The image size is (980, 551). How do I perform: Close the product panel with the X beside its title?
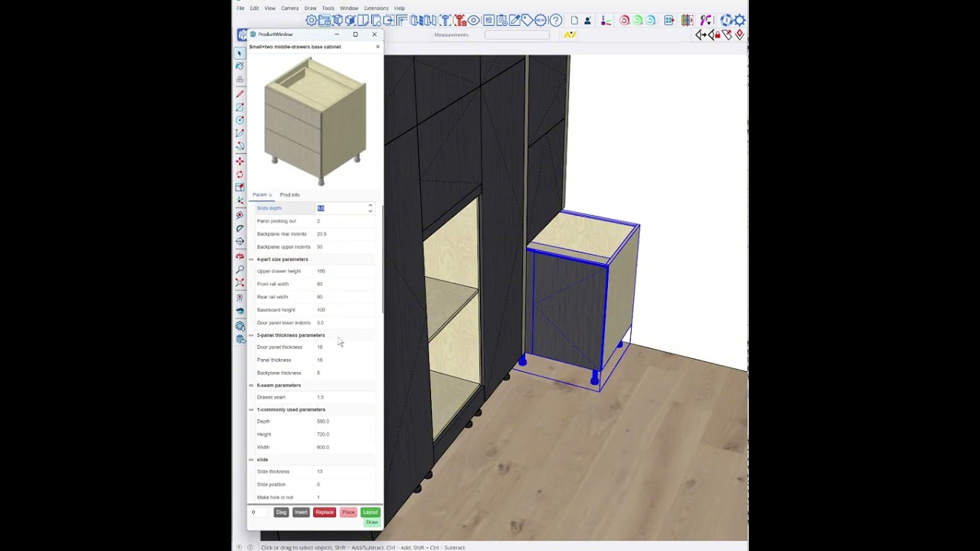[377, 47]
